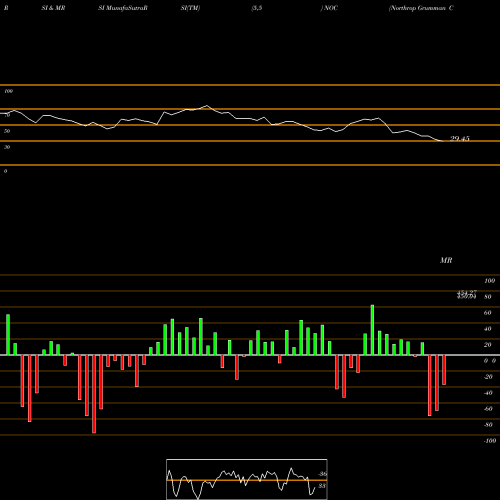Click the 'Northrop Grumman C' title text
Viewport: 500px width, 500px height.
tap(421, 8)
